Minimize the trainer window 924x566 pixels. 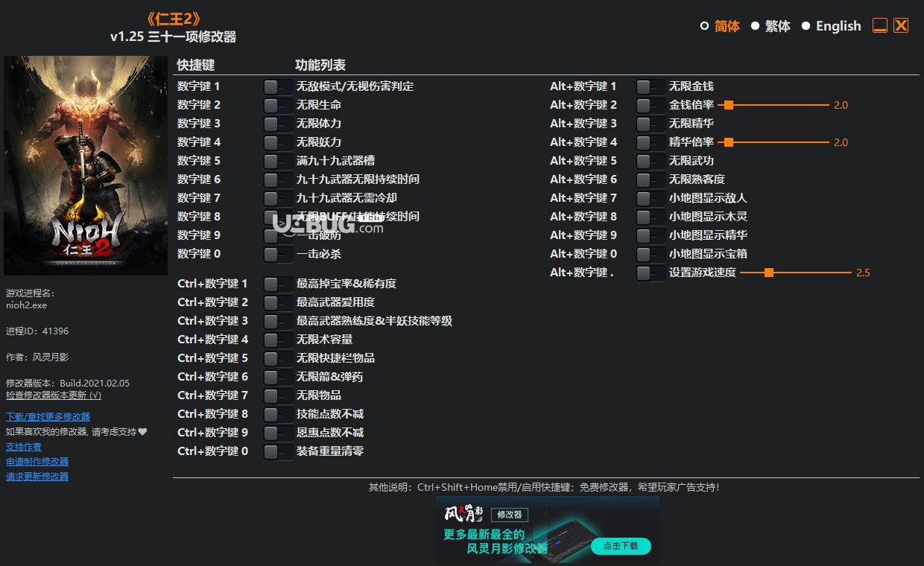879,25
